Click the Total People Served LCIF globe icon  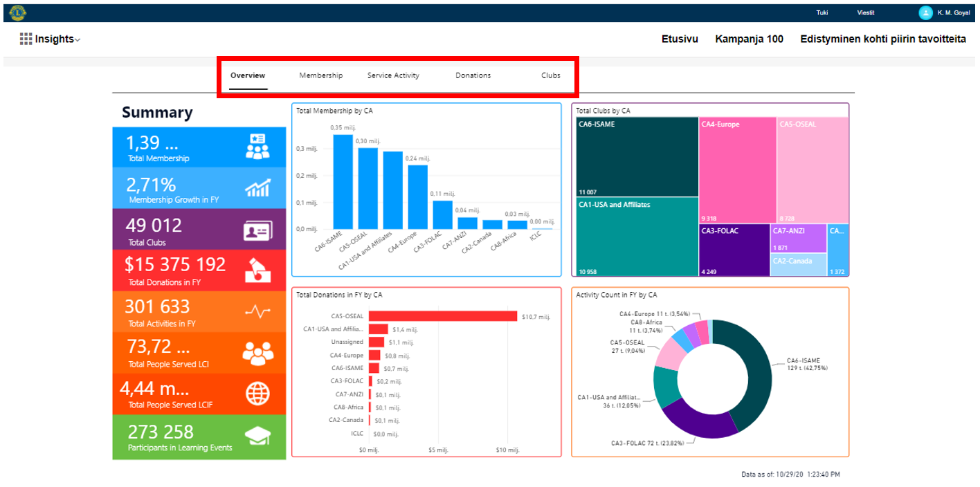pyautogui.click(x=257, y=394)
